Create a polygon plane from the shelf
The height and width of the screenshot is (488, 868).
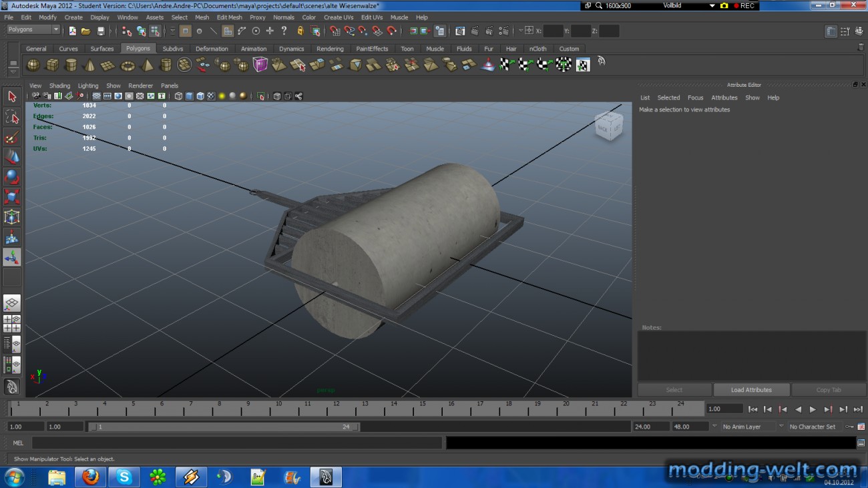pos(107,65)
